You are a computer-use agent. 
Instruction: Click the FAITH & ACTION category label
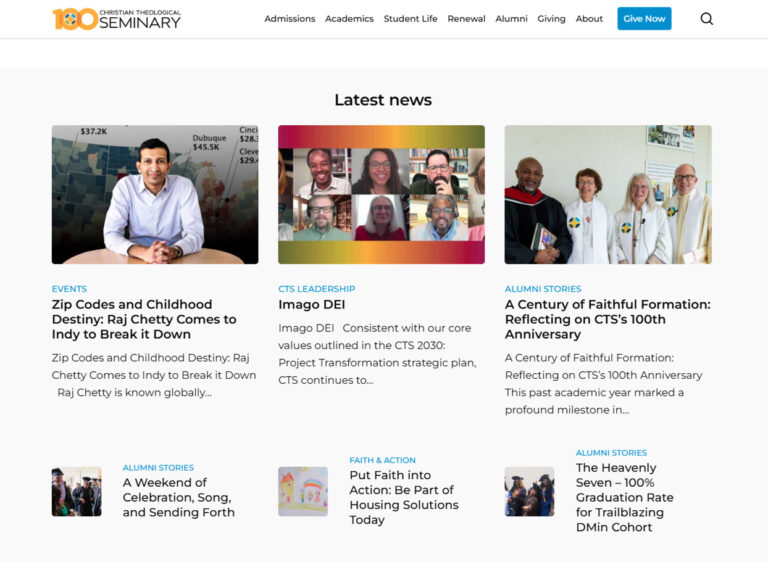coord(383,460)
